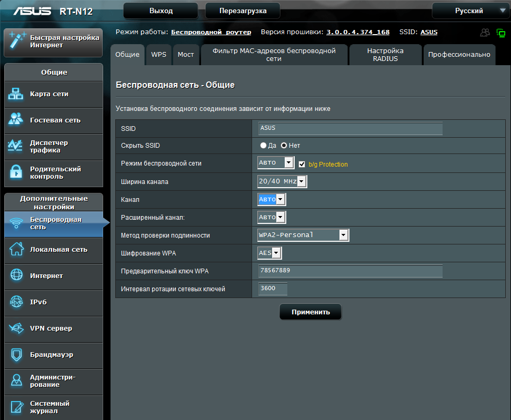Click the VPN сервер icon

16,328
